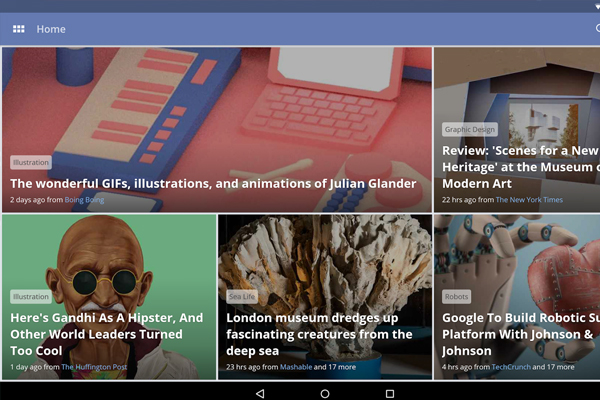Open The Huffington Post source link
This screenshot has width=600, height=400.
(94, 367)
